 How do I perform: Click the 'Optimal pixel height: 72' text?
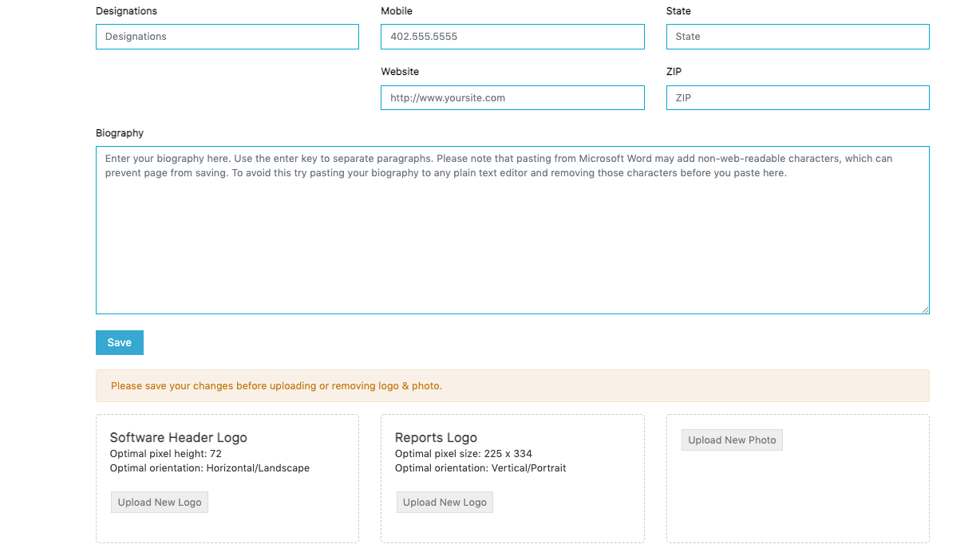[166, 454]
